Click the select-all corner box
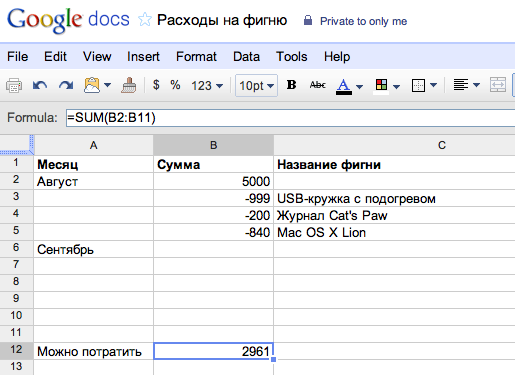Screen dimensions: 515x375 [17, 144]
